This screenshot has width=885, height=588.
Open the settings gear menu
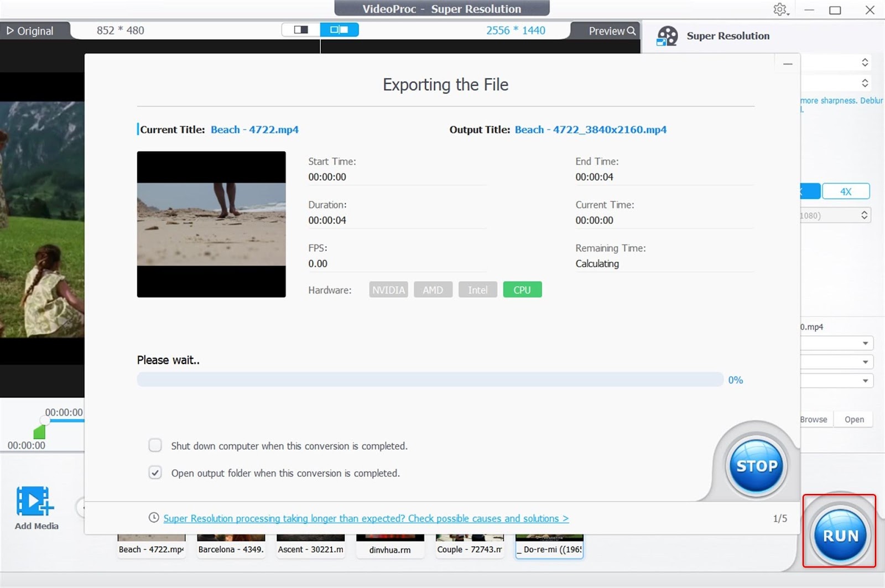pyautogui.click(x=780, y=9)
